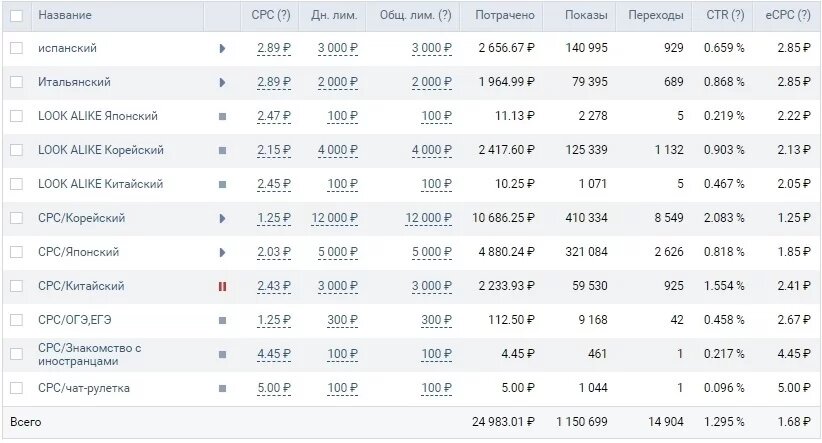This screenshot has height=443, width=822.
Task: Edit the 12 000 ₽ daily limit value
Action: (334, 218)
